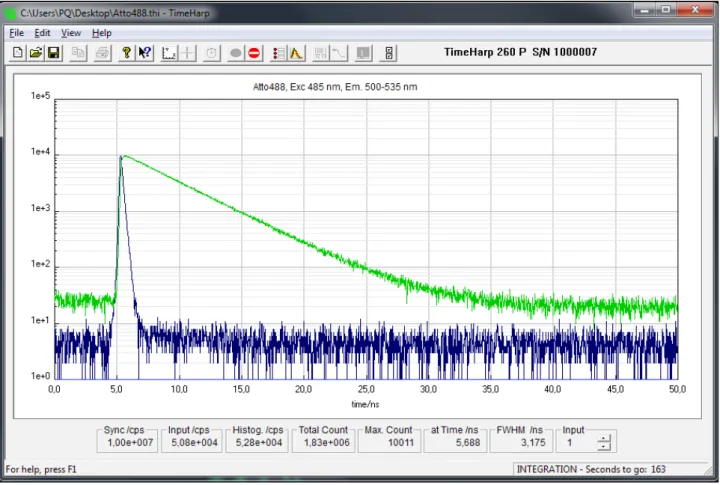This screenshot has height=485, width=720.
Task: Open the axis settings icon
Action: 169,53
